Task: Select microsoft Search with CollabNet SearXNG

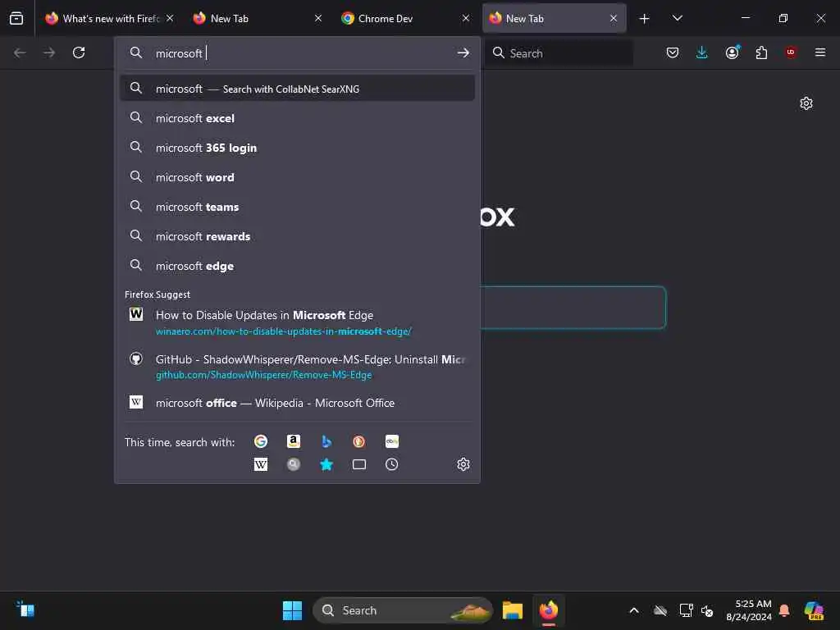Action: click(297, 89)
